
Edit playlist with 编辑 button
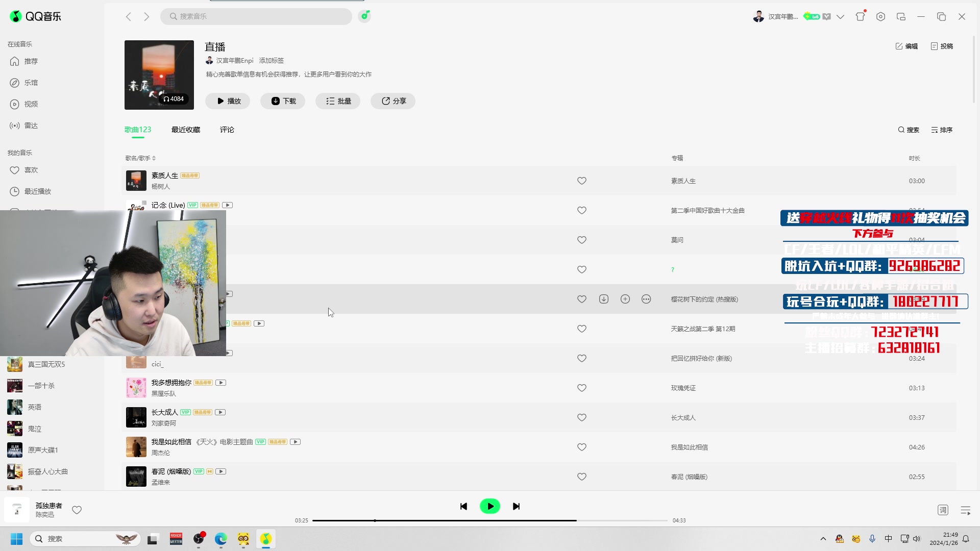click(x=906, y=46)
